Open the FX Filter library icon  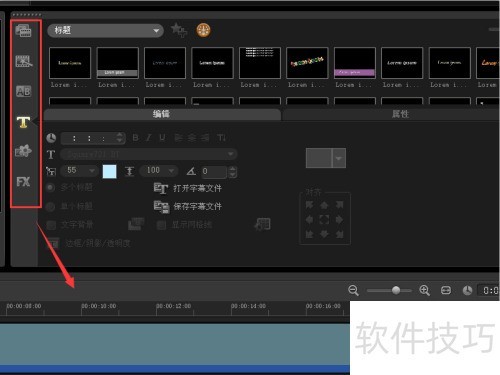pyautogui.click(x=23, y=182)
